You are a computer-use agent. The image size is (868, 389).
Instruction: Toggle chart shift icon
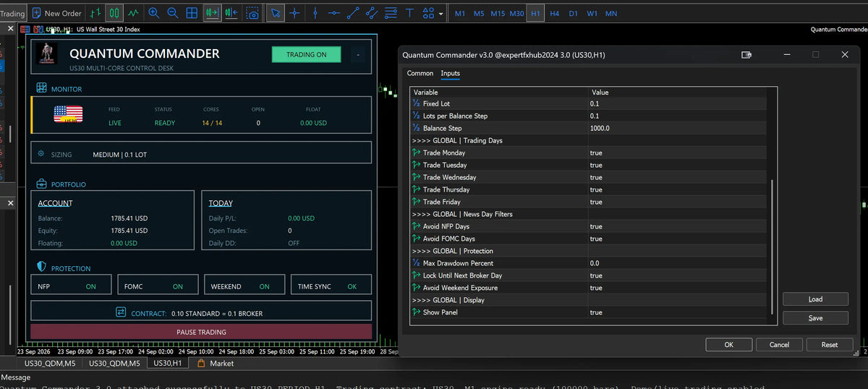click(231, 13)
